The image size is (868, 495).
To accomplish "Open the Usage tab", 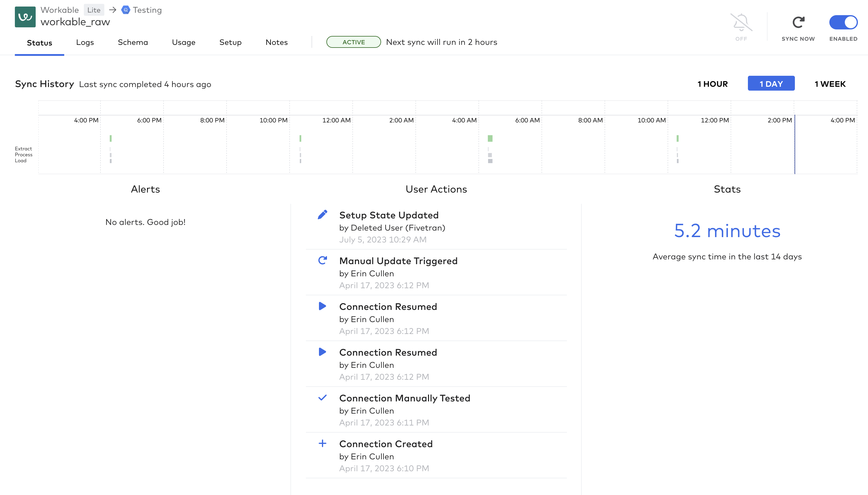I will pos(183,42).
